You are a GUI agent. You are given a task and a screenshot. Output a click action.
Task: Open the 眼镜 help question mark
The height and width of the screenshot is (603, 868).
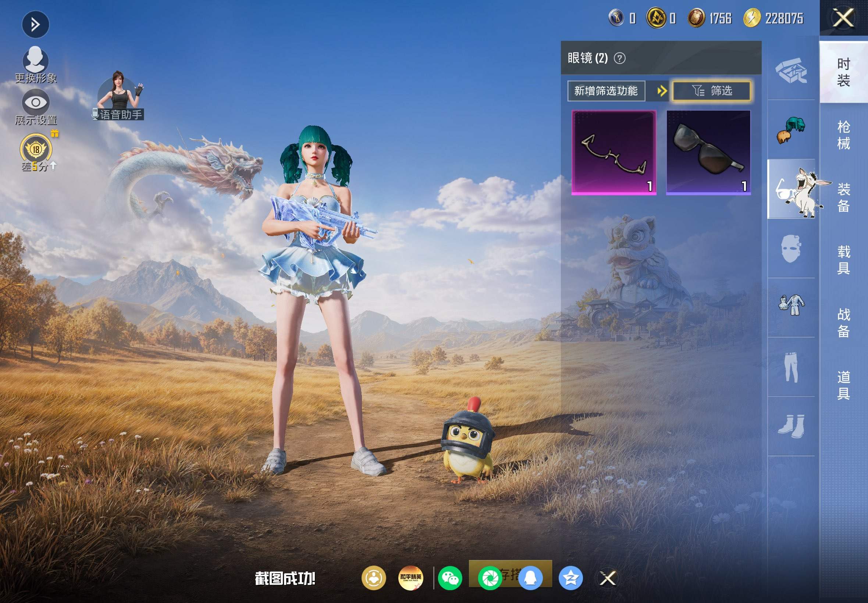(620, 58)
